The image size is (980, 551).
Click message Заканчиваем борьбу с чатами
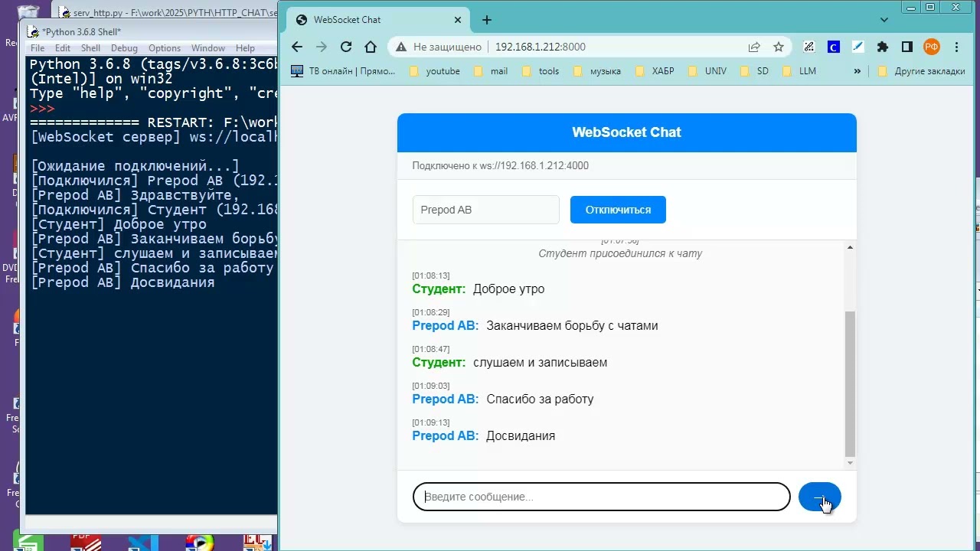point(572,326)
